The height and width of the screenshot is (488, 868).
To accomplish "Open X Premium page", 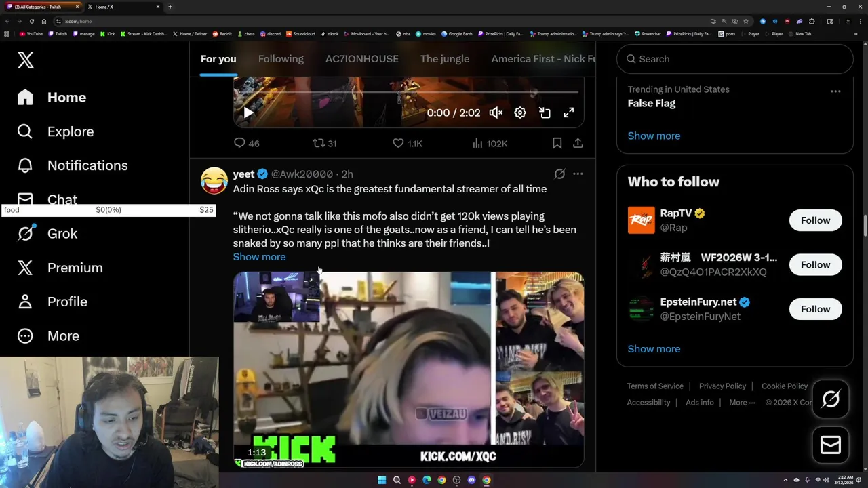I will pos(60,268).
